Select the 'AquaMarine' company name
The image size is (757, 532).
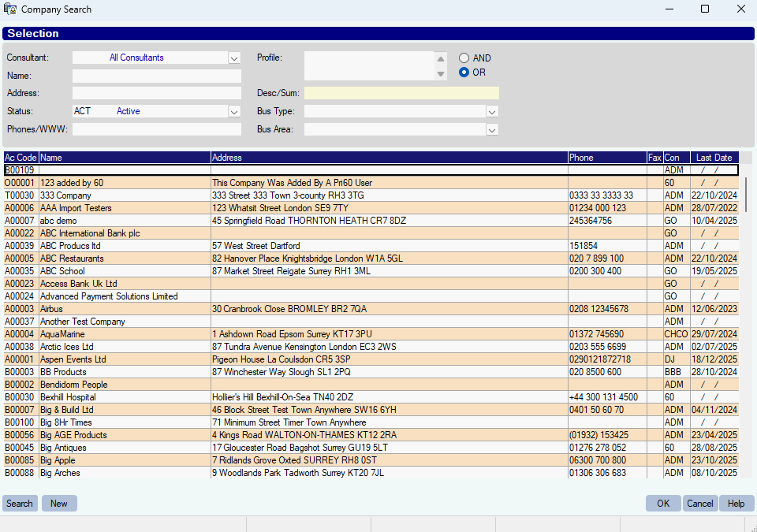(x=62, y=334)
